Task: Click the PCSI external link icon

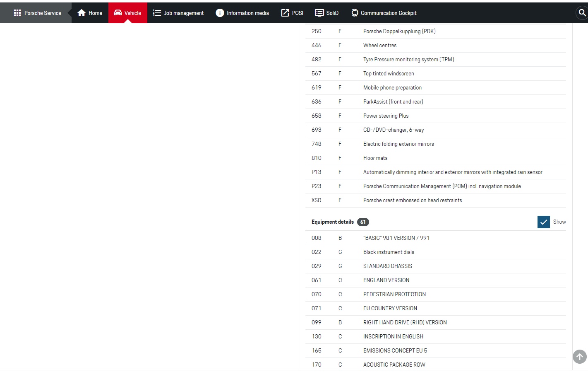Action: tap(285, 13)
